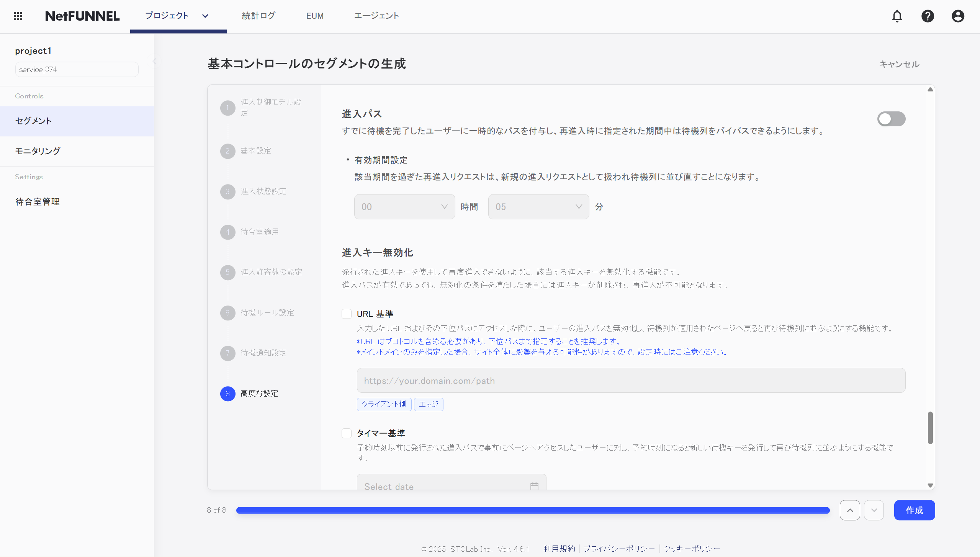980x557 pixels.
Task: Click the notification bell icon
Action: point(897,16)
